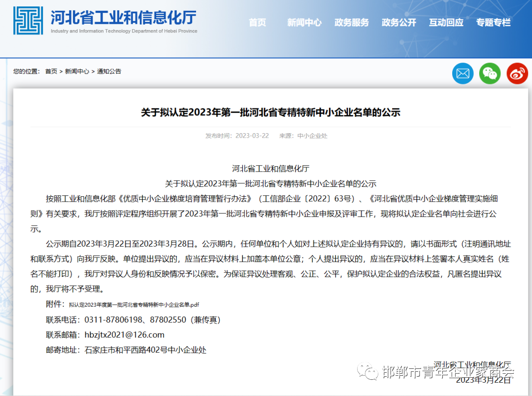Open the email share icon
The image size is (532, 396).
pyautogui.click(x=463, y=73)
